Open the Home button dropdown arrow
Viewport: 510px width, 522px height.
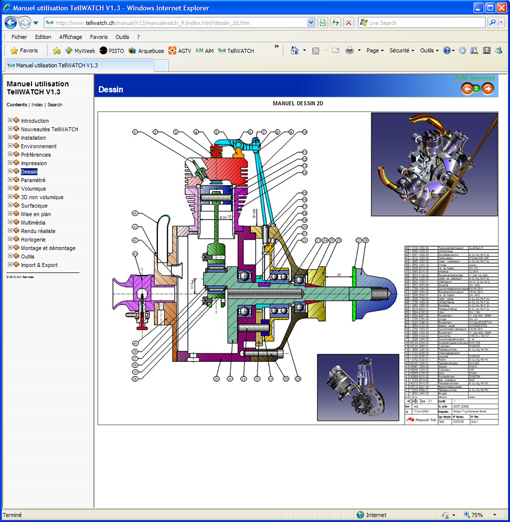(304, 51)
